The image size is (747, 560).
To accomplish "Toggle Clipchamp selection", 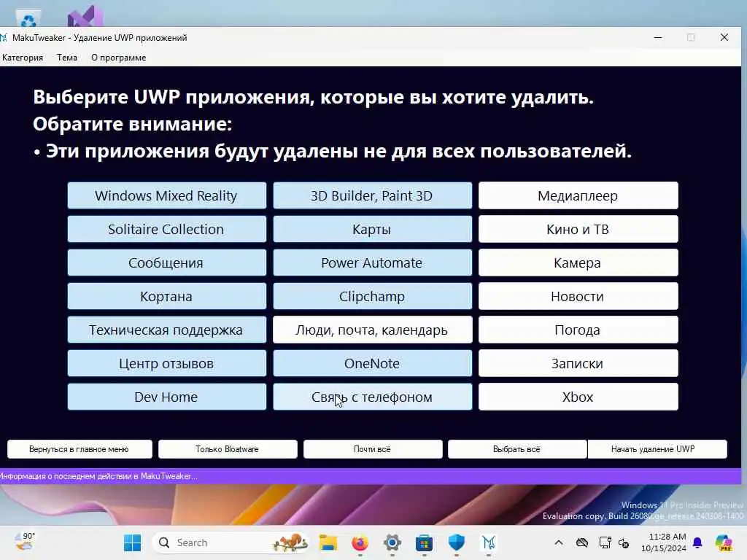I will click(x=373, y=296).
